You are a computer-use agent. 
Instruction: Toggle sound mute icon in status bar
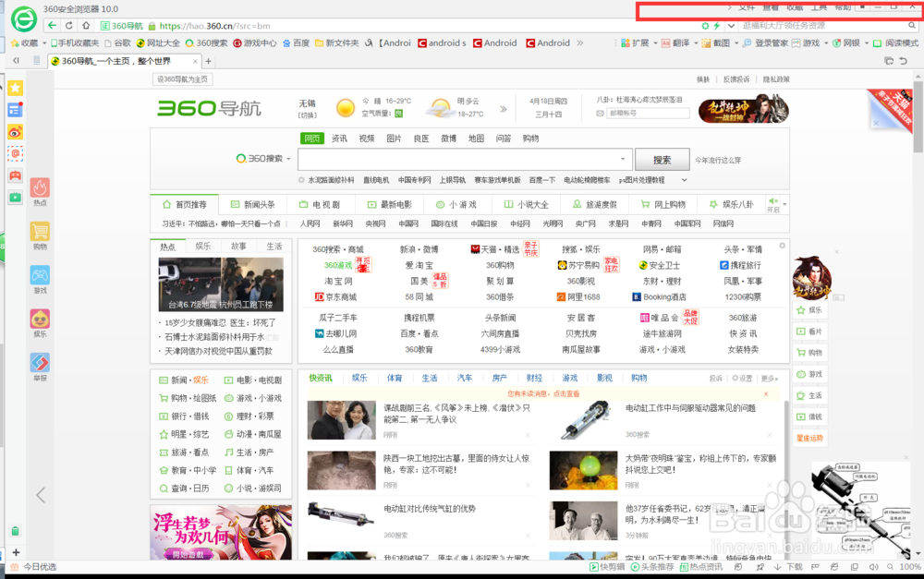(873, 567)
